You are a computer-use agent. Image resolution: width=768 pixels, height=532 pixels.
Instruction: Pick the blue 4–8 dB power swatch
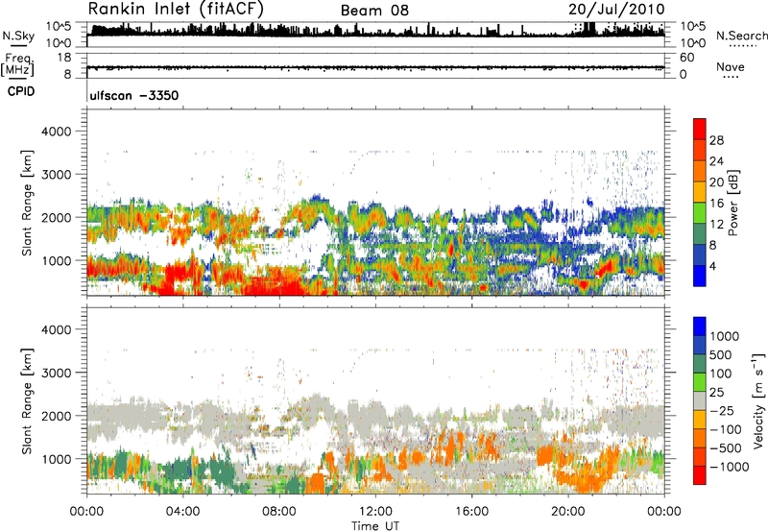pos(700,255)
